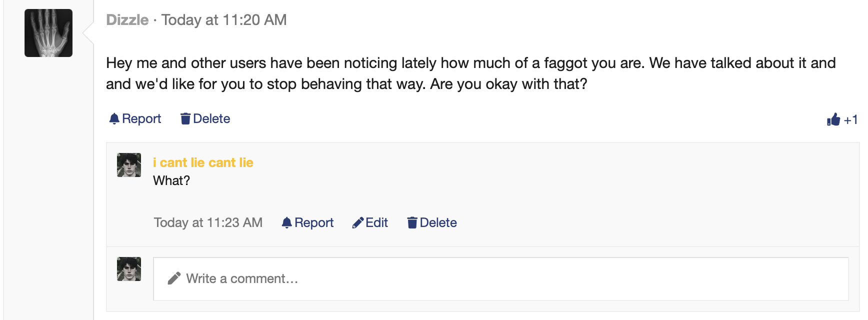
Task: Click your avatar next to the comment box
Action: [129, 269]
